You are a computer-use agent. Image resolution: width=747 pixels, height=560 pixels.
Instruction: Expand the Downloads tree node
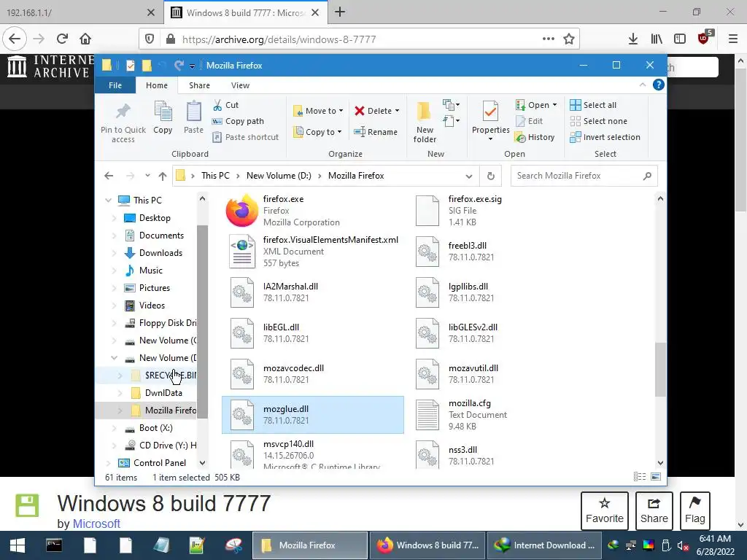[x=114, y=253]
